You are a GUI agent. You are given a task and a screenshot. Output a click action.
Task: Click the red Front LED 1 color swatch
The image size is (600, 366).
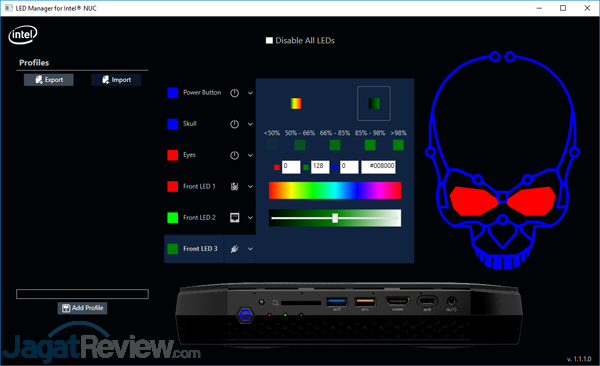[173, 186]
